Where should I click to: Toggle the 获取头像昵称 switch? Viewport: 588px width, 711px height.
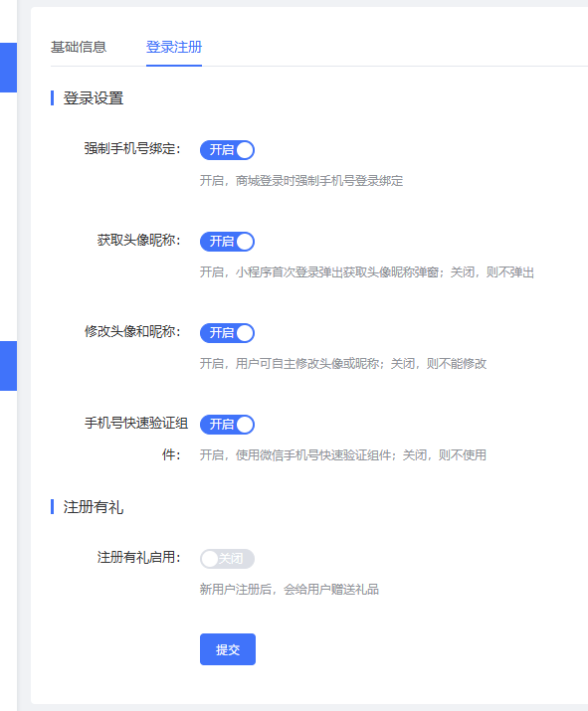click(x=227, y=242)
